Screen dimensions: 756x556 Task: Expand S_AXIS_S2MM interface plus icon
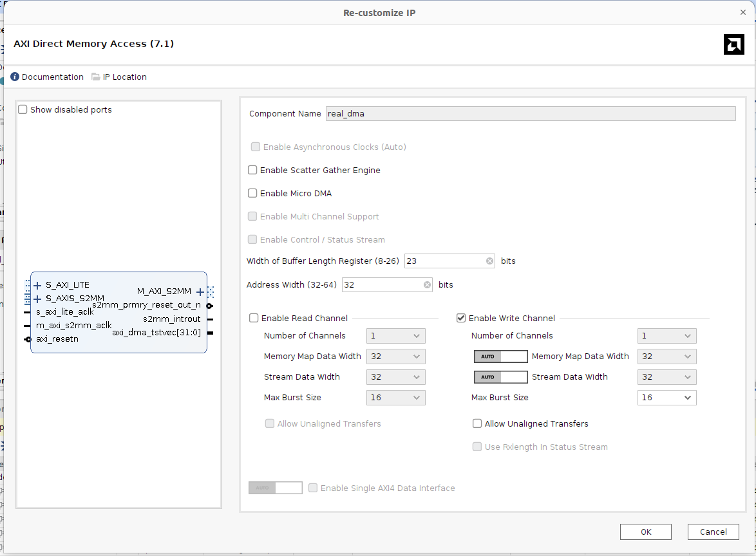37,299
